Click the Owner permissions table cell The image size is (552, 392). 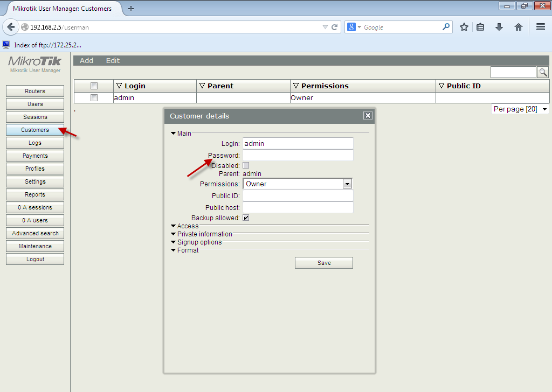363,98
